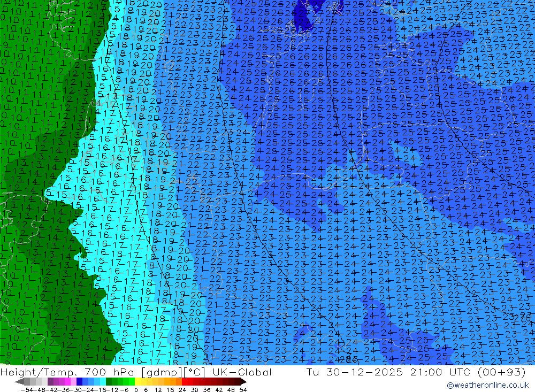Click the '12' label under the legend
Viewport: 535px width, 392px height.
(x=158, y=390)
